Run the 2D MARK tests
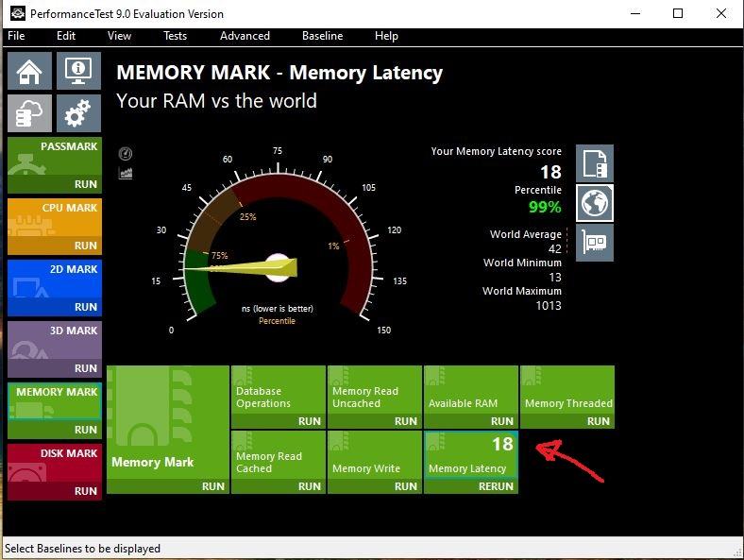Viewport: 744px width, 560px height. pyautogui.click(x=85, y=307)
